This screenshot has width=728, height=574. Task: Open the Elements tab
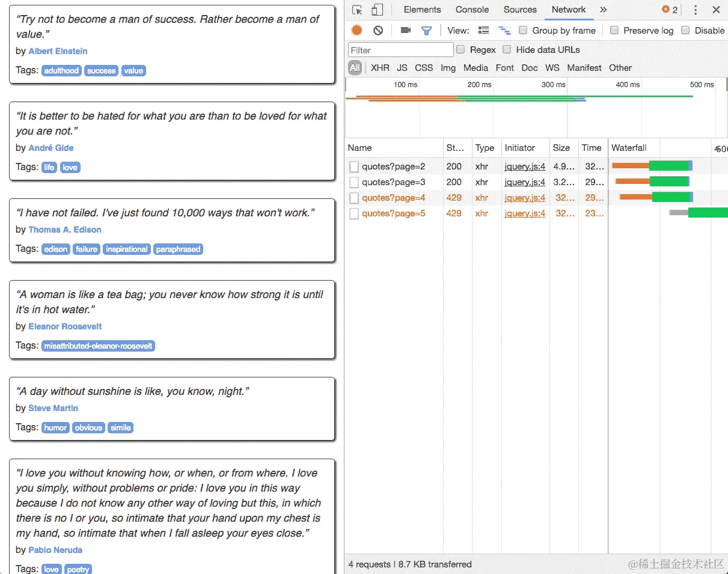pyautogui.click(x=422, y=10)
